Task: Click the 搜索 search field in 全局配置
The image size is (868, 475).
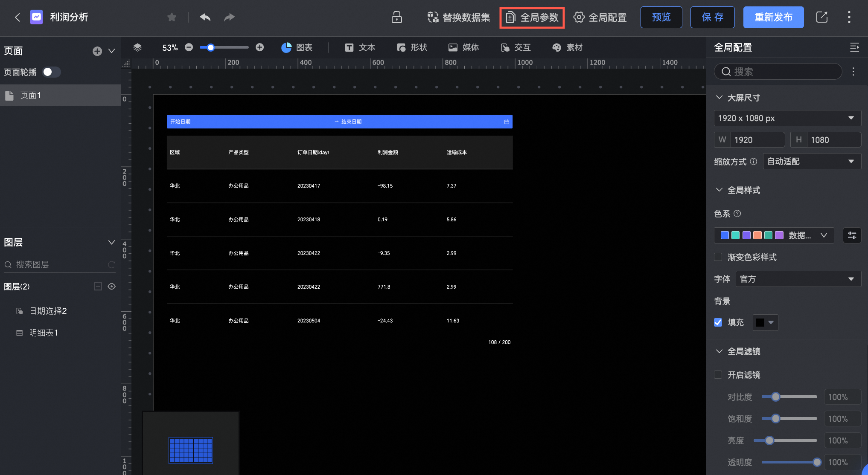Action: point(778,72)
